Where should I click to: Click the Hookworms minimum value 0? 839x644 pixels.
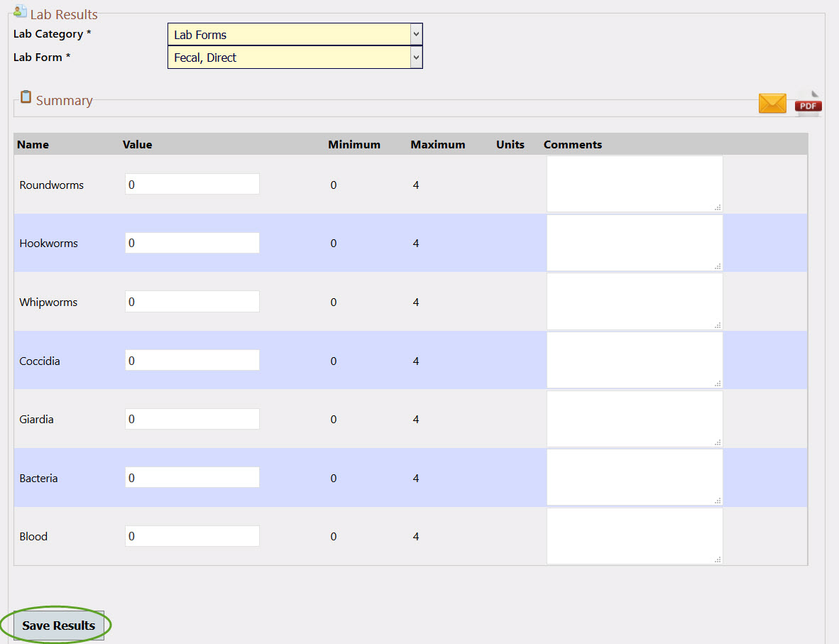[x=334, y=244]
